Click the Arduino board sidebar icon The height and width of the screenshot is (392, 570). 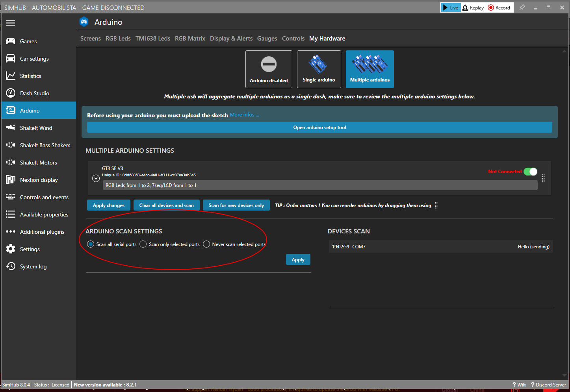pos(11,110)
